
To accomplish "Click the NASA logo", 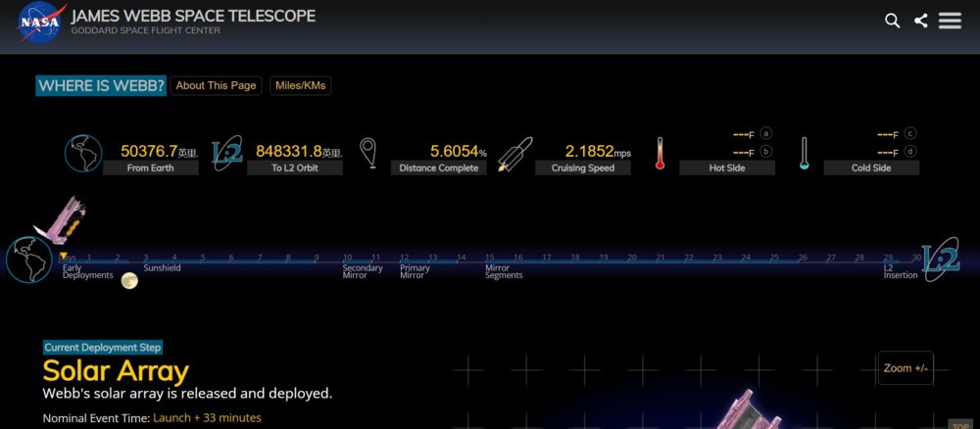I will coord(41,23).
